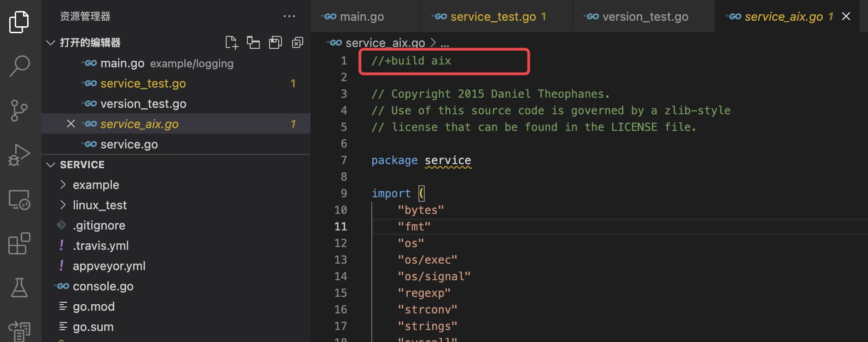Image resolution: width=868 pixels, height=342 pixels.
Task: Click the "regexp" import string
Action: pos(424,293)
